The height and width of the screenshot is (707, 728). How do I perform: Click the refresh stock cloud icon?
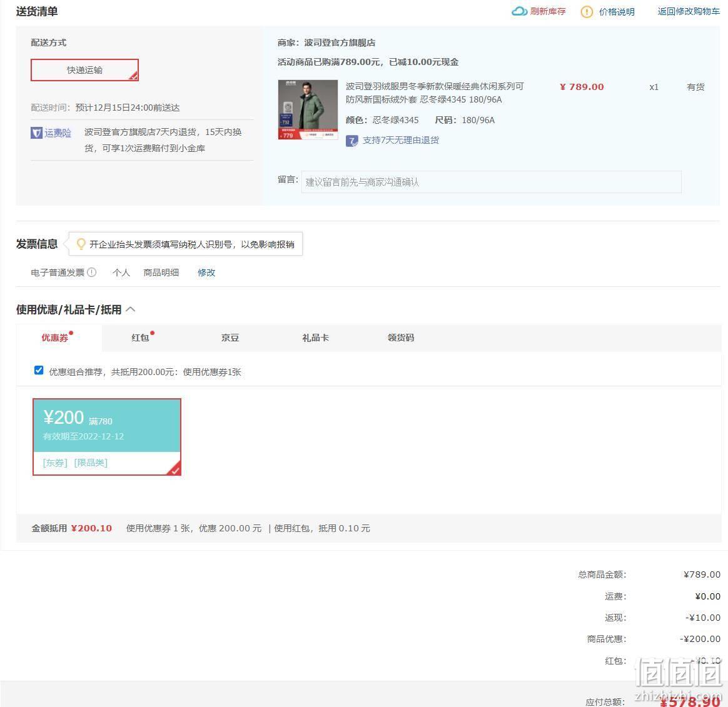(519, 12)
